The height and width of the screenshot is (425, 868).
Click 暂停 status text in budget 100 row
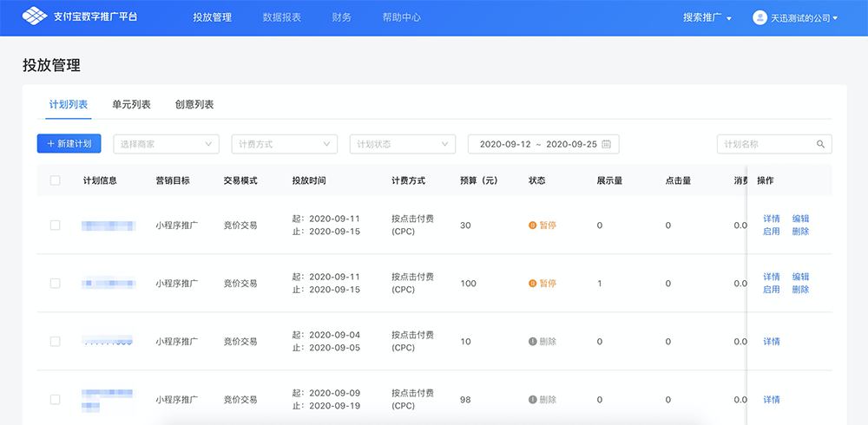click(548, 284)
